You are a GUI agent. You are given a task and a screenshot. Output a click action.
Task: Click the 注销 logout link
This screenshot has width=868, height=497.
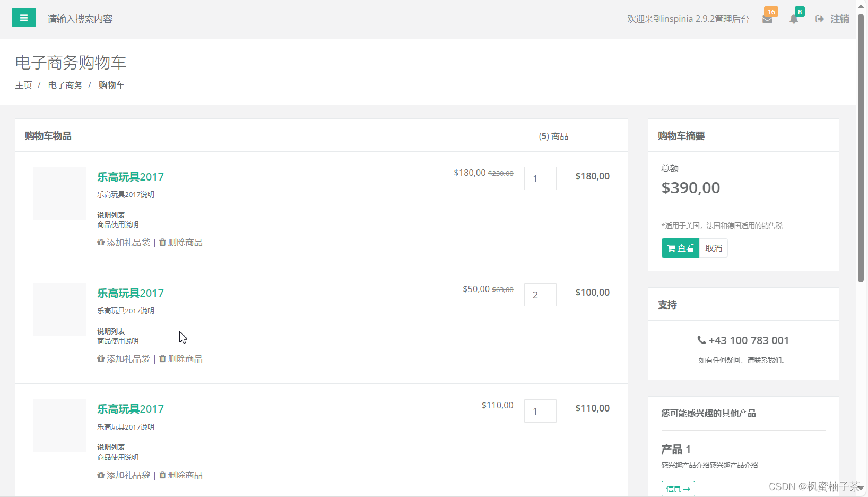[832, 19]
